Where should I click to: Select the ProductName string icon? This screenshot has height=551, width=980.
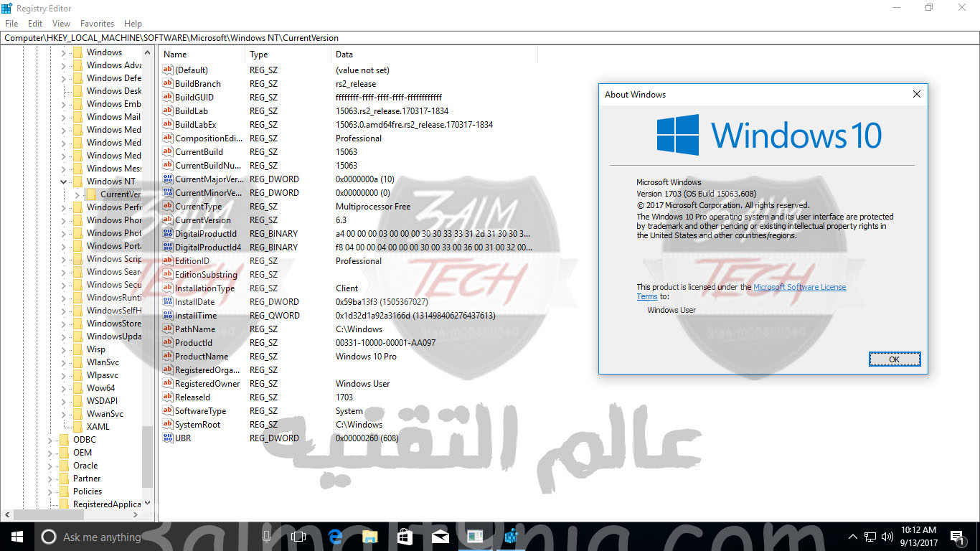168,357
